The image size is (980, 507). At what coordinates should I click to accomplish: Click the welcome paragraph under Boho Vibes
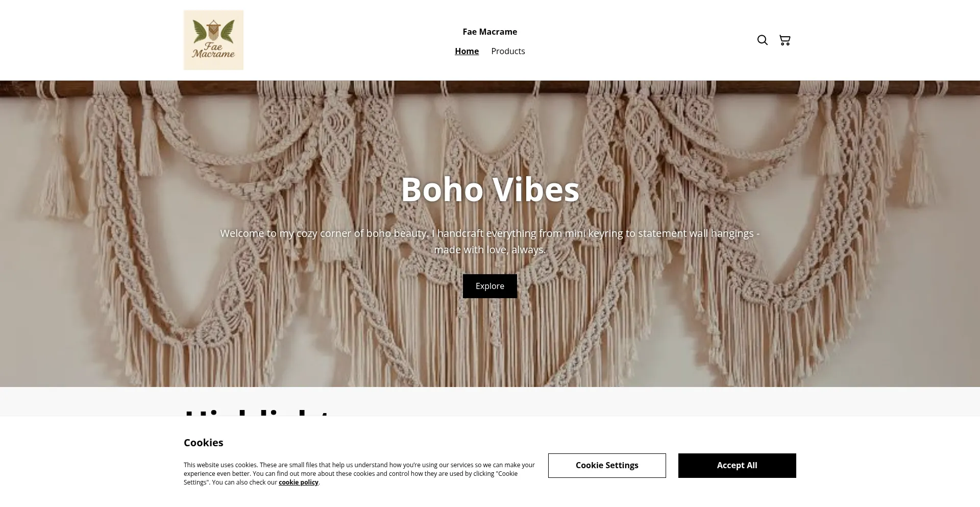pyautogui.click(x=490, y=242)
